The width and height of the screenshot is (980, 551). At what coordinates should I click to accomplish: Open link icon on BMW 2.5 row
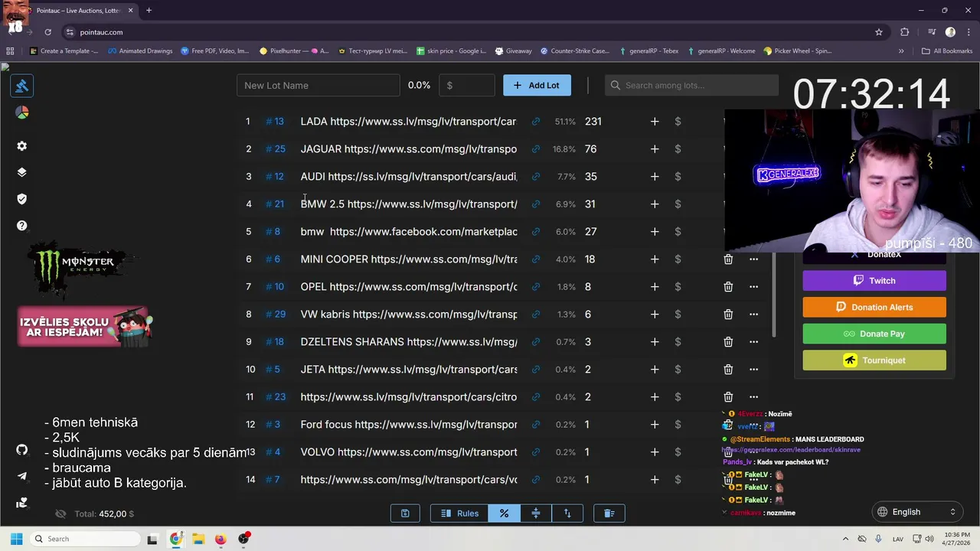(x=536, y=204)
